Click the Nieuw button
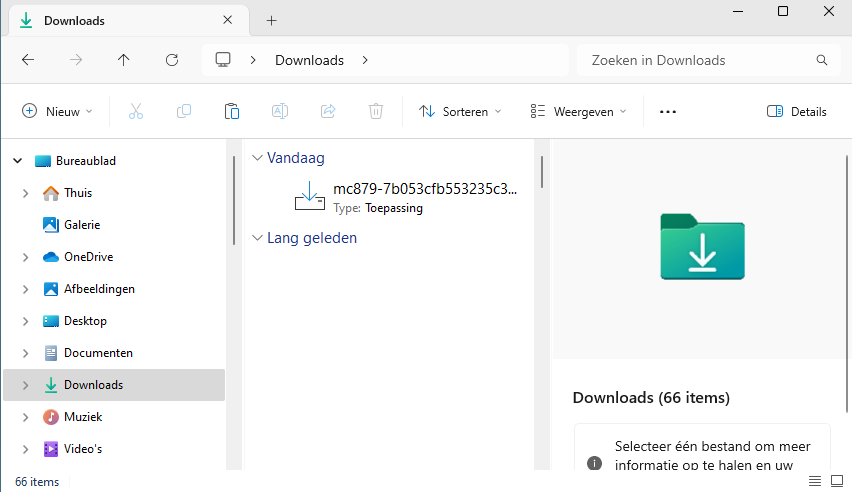 [58, 112]
